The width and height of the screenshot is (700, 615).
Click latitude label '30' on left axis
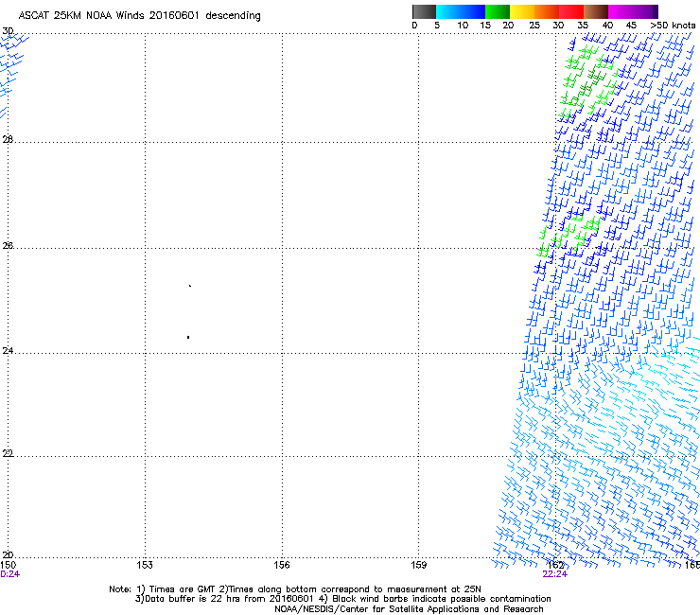coord(8,31)
